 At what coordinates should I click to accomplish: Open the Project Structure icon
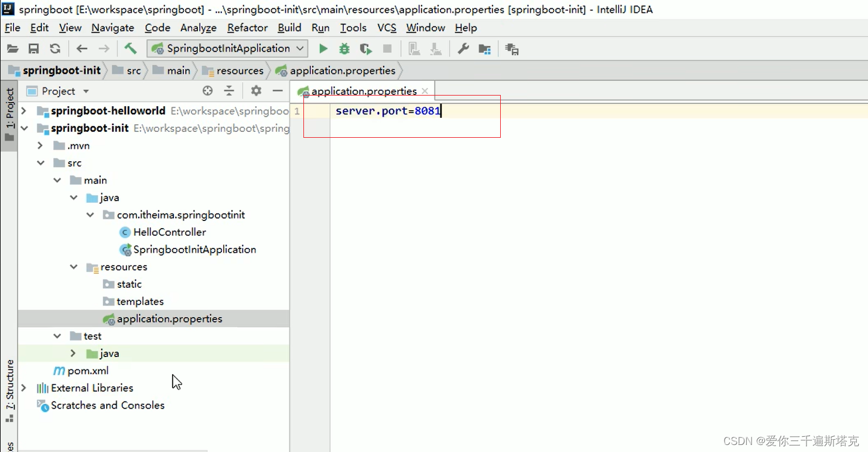(x=484, y=49)
